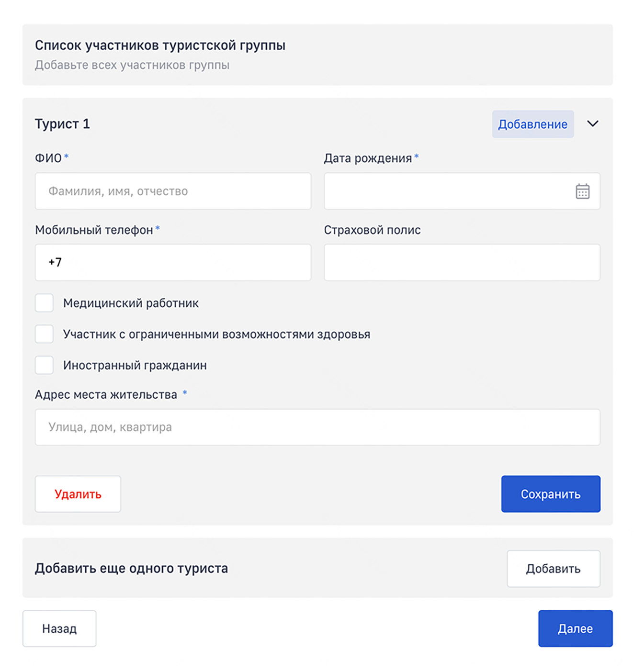Enable Участник с ограниченными возможностями здоровья
The image size is (634, 672).
pyautogui.click(x=44, y=334)
